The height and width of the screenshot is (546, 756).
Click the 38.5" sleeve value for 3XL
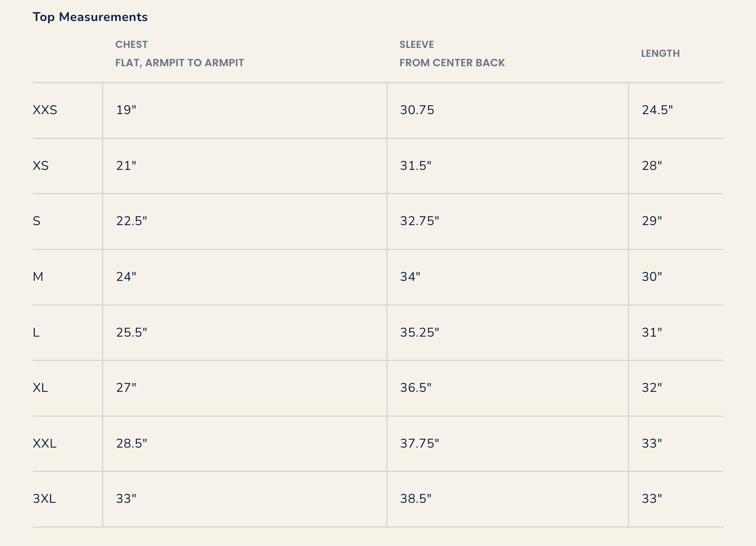click(x=415, y=499)
